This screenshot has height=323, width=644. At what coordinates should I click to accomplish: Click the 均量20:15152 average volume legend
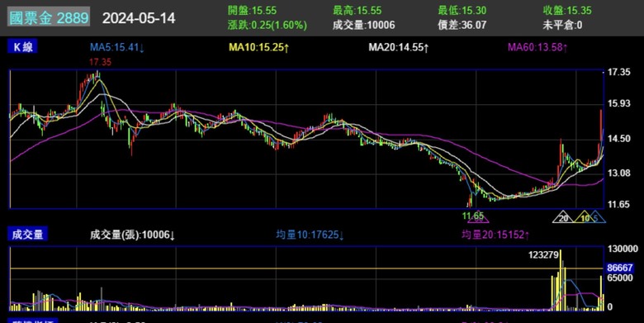tap(495, 235)
